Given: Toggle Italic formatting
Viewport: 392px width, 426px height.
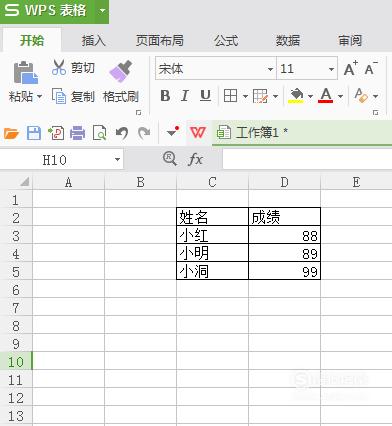Looking at the screenshot, I should (185, 96).
